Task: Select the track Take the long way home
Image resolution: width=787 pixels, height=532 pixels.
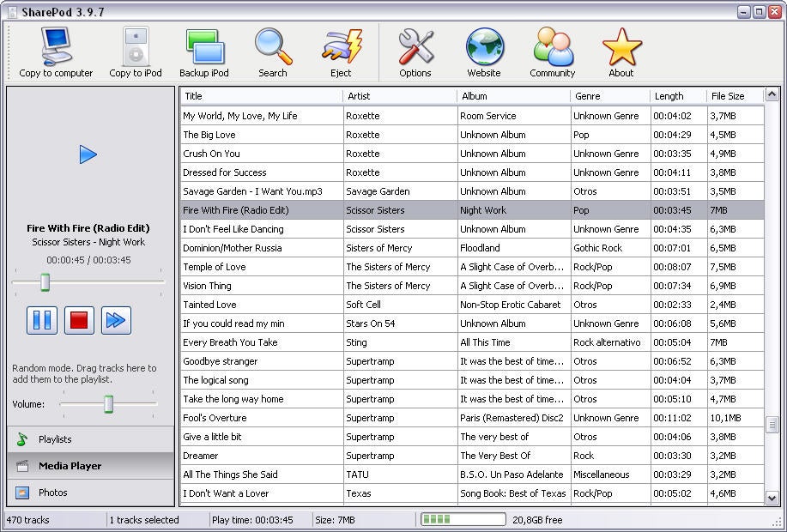Action: click(x=472, y=399)
